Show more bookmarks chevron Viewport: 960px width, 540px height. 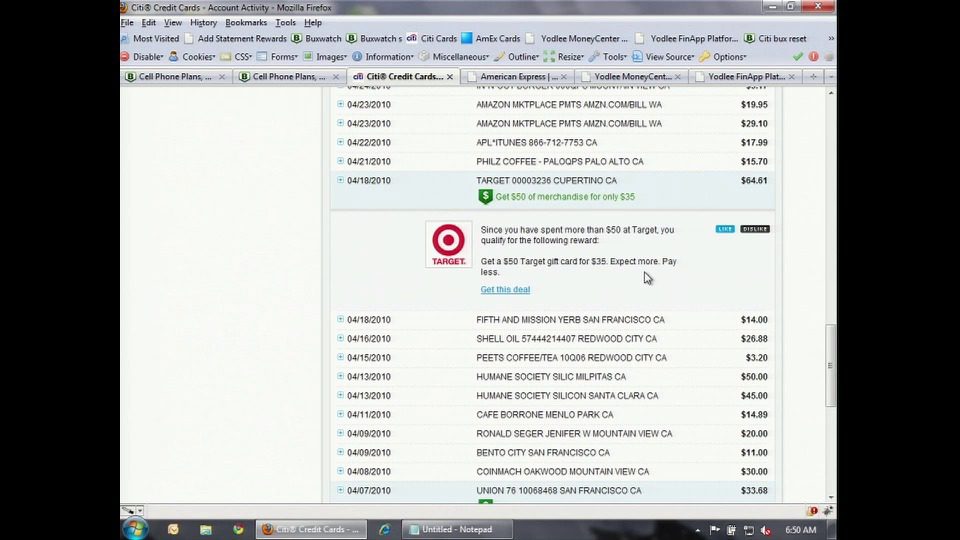pyautogui.click(x=831, y=38)
